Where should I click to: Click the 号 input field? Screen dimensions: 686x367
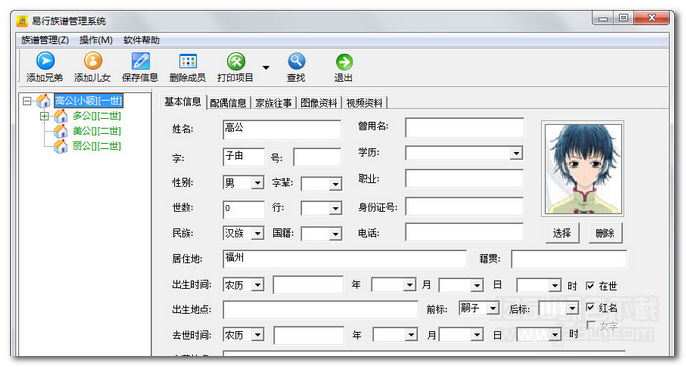click(x=317, y=157)
